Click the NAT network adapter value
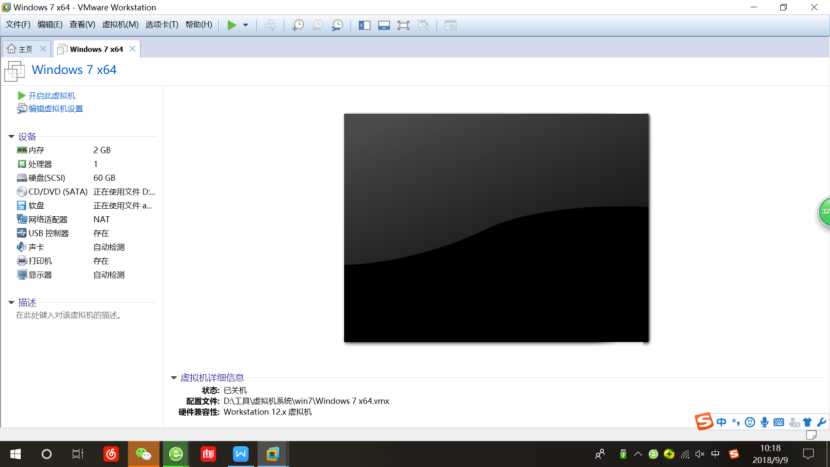This screenshot has width=830, height=467. coord(101,219)
